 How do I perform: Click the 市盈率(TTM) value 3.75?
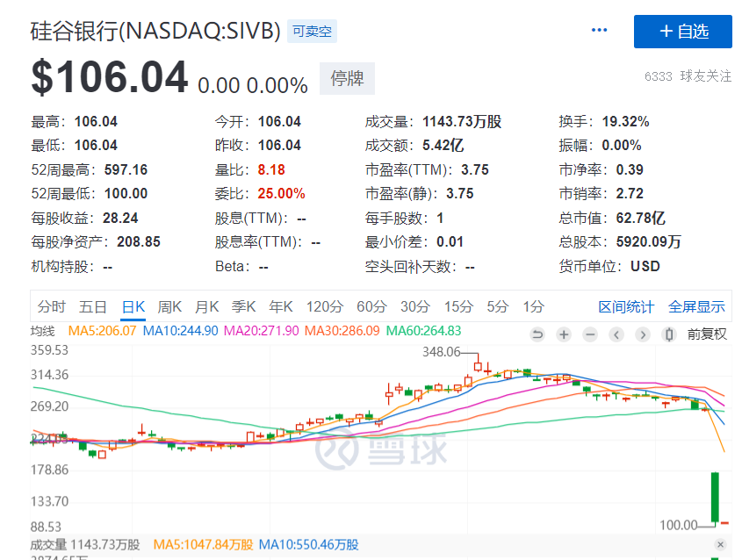(x=475, y=169)
